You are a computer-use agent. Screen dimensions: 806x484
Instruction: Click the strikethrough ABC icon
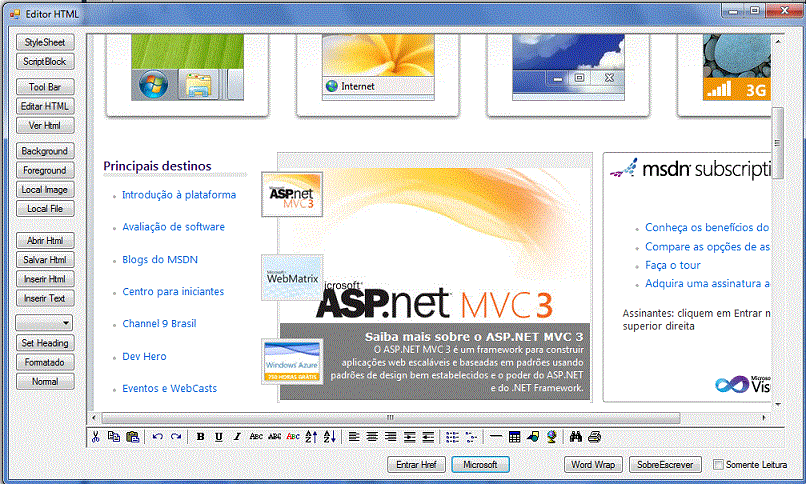coord(274,437)
